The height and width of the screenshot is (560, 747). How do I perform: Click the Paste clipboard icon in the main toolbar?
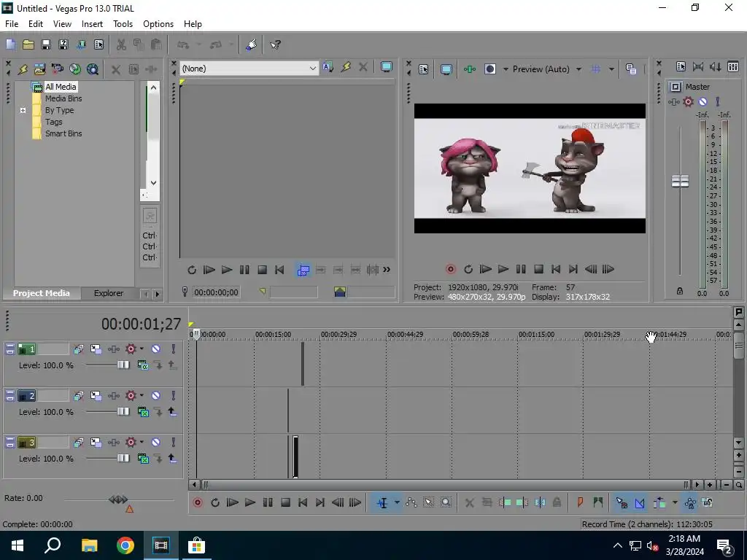click(156, 44)
